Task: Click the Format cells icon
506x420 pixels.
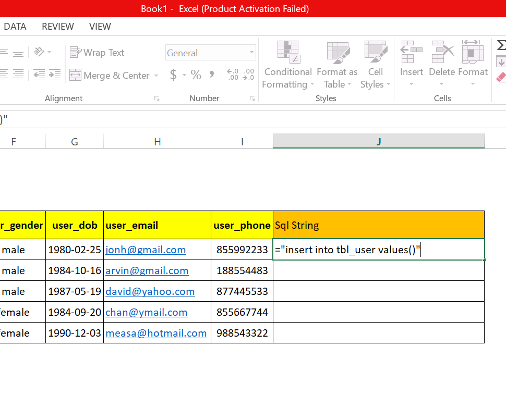Action: pos(473,52)
